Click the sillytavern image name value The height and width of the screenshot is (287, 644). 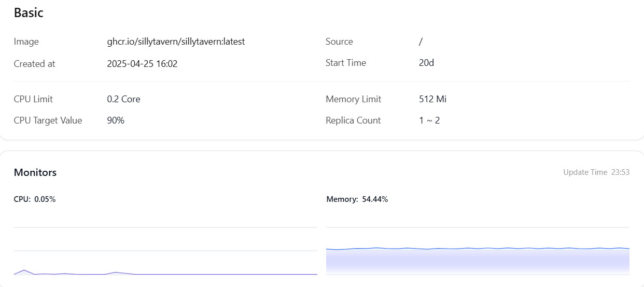click(176, 42)
